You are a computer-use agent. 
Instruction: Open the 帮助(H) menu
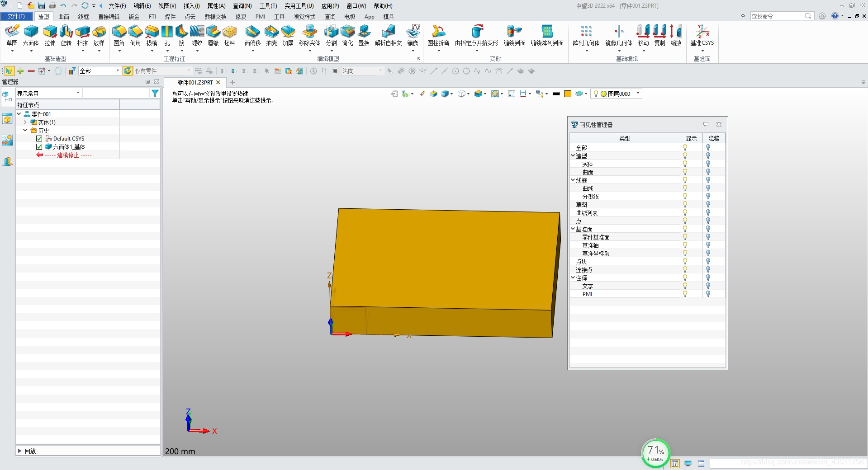click(383, 6)
